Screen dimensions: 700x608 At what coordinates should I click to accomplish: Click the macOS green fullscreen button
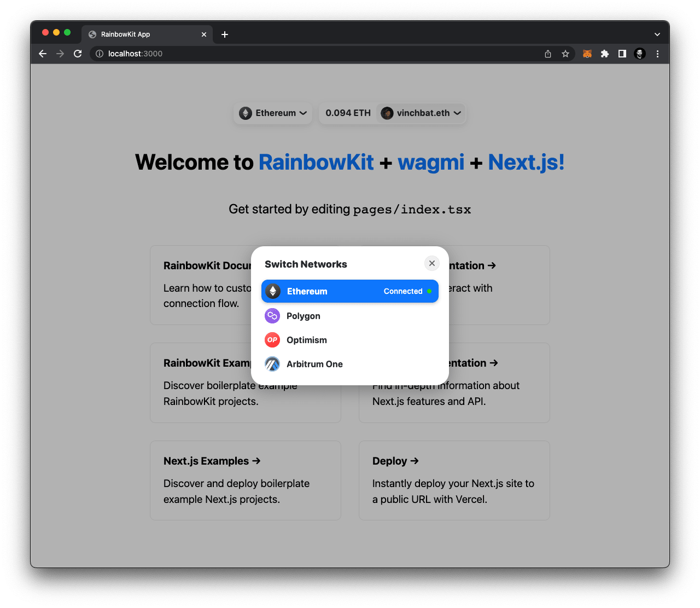click(x=67, y=32)
